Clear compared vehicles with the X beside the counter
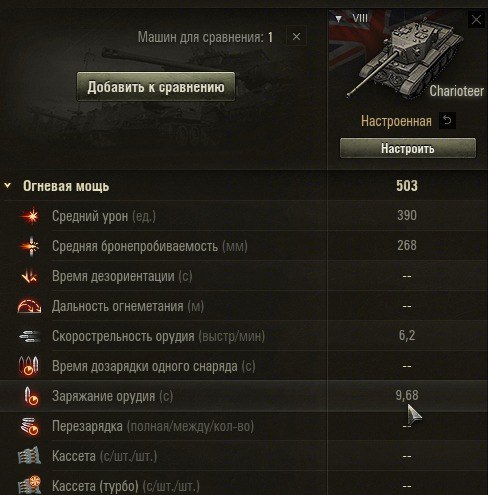Image resolution: width=488 pixels, height=495 pixels. [x=296, y=36]
